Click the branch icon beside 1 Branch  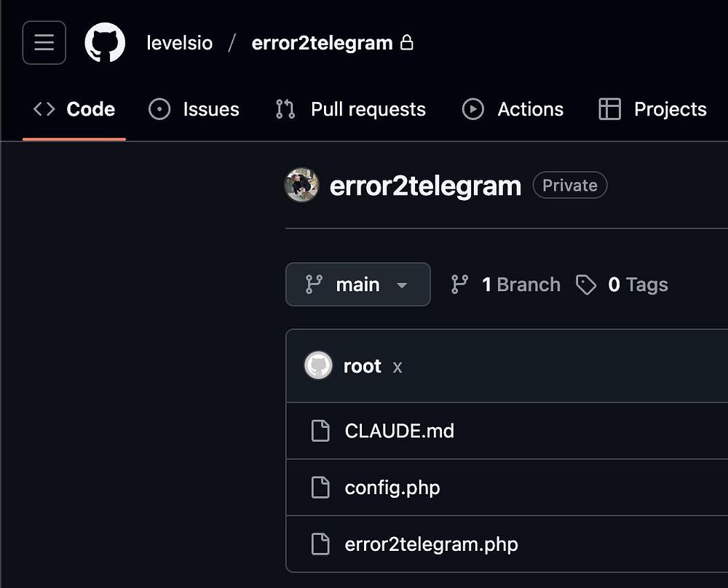pos(459,285)
